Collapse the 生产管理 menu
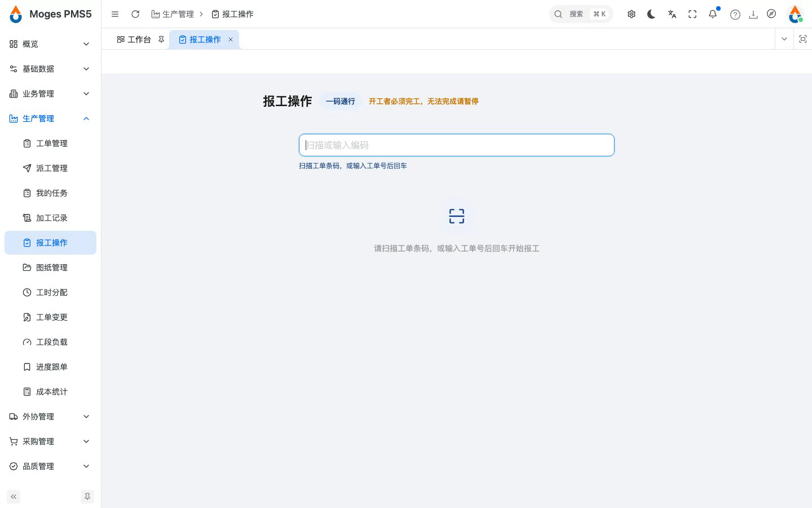Screen dimensions: 812x508 click(x=50, y=119)
